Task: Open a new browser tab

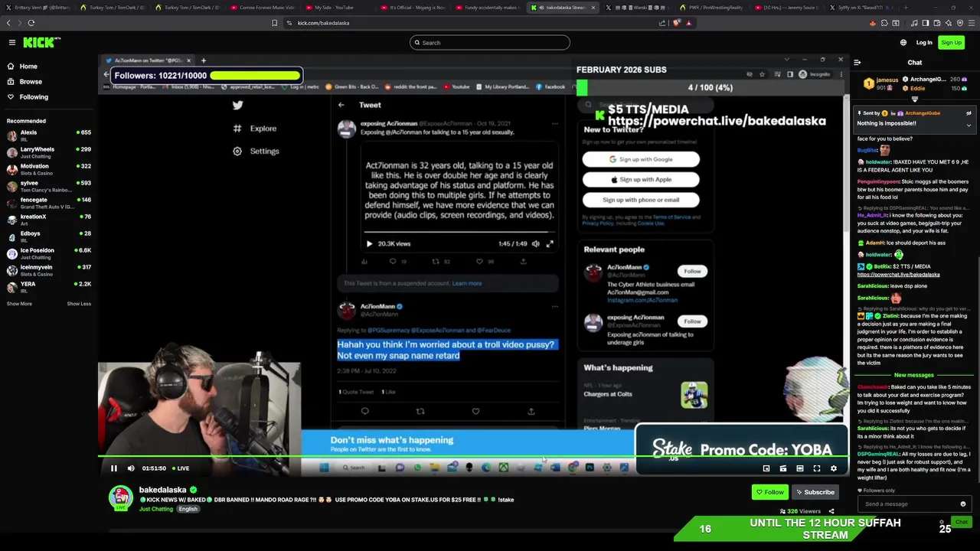Action: click(x=906, y=8)
